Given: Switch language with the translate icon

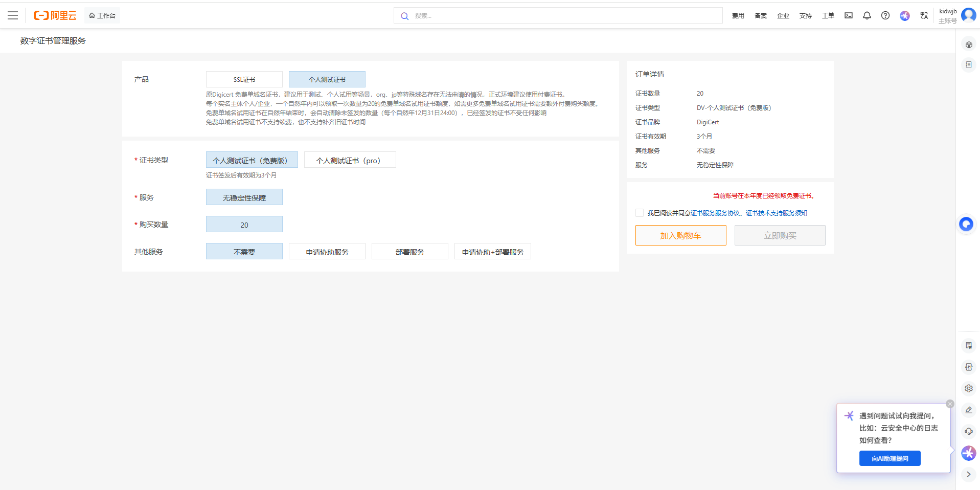Looking at the screenshot, I should tap(924, 15).
